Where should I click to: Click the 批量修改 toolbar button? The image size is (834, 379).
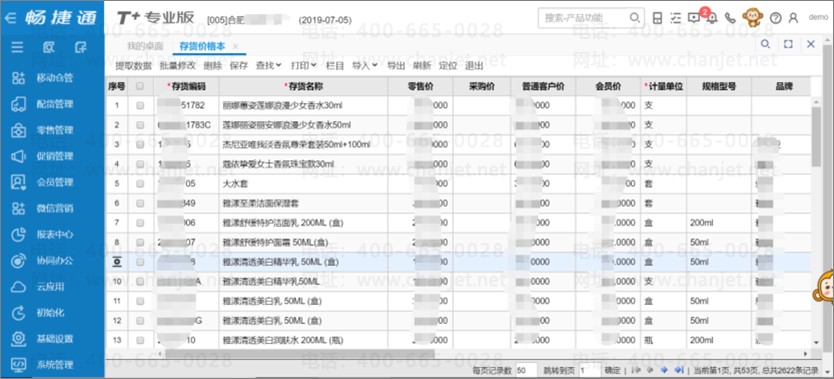(x=178, y=66)
